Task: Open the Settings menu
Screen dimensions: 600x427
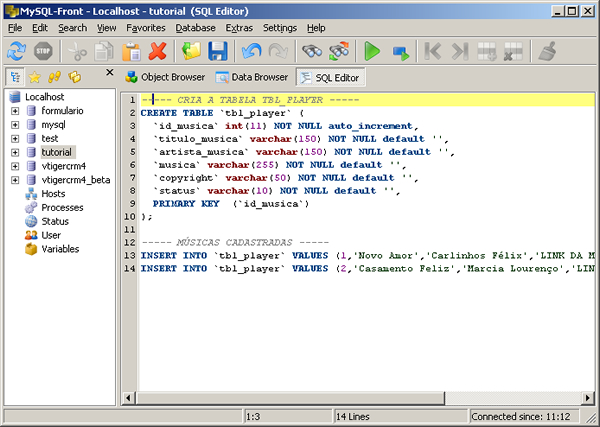Action: [280, 28]
